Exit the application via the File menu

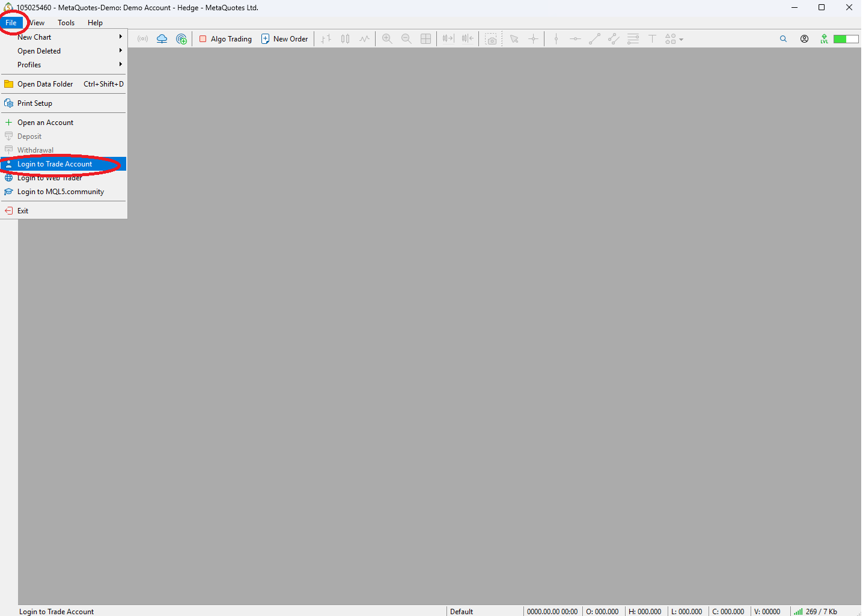point(64,211)
